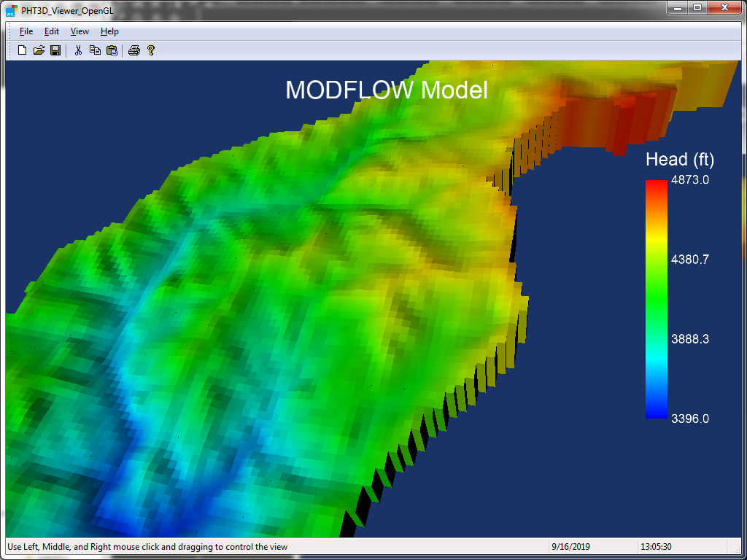Click the 13:05:30 time in status bar
Image resolution: width=747 pixels, height=560 pixels.
657,547
